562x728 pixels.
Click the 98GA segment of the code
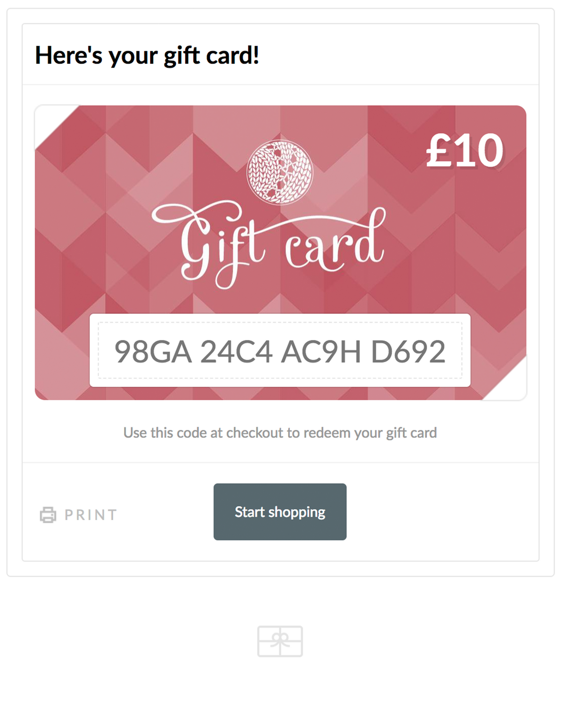pos(153,352)
